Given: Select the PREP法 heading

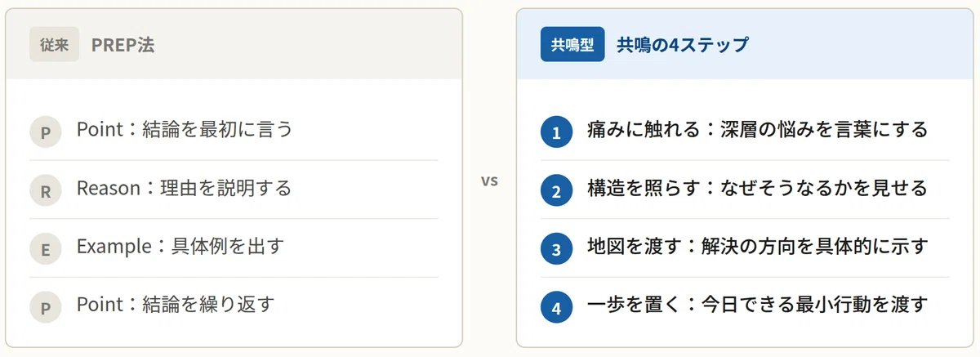Looking at the screenshot, I should [122, 46].
